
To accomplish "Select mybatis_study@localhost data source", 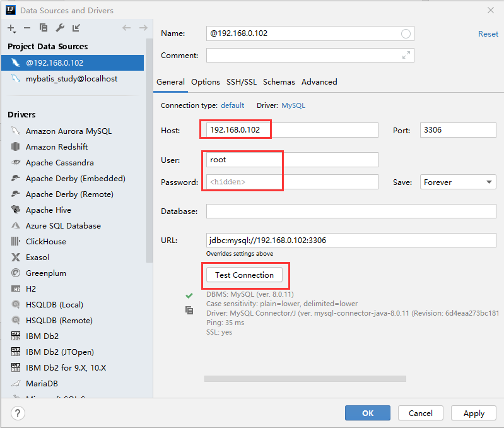I will (73, 79).
